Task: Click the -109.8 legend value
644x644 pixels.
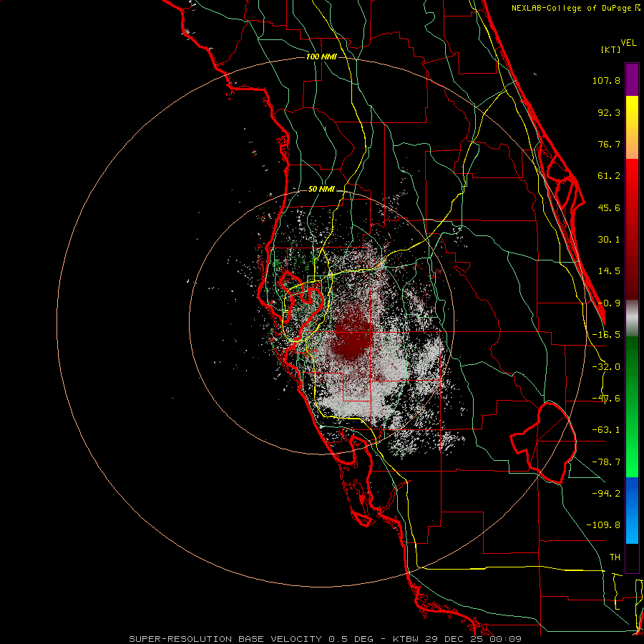Action: tap(603, 525)
